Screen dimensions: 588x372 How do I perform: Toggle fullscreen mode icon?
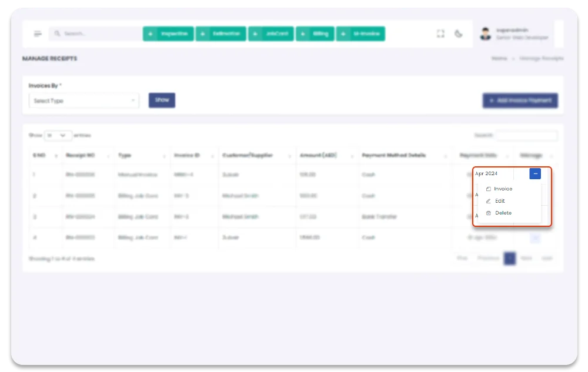(440, 34)
